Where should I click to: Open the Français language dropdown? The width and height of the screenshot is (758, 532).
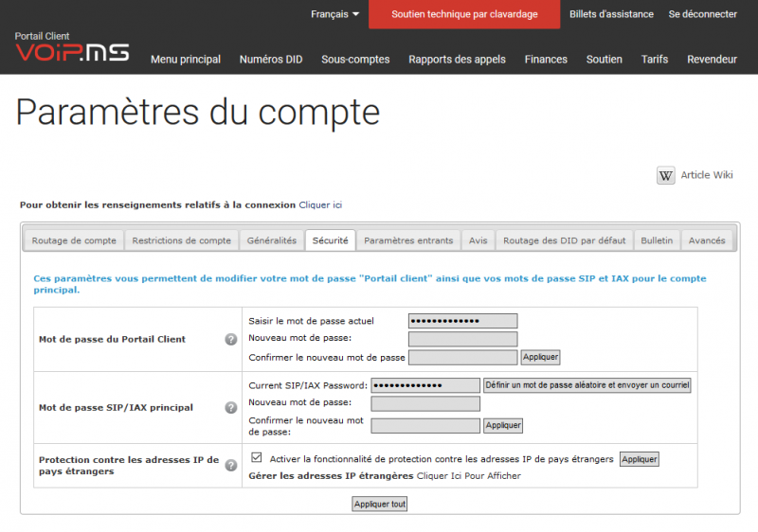(x=334, y=14)
